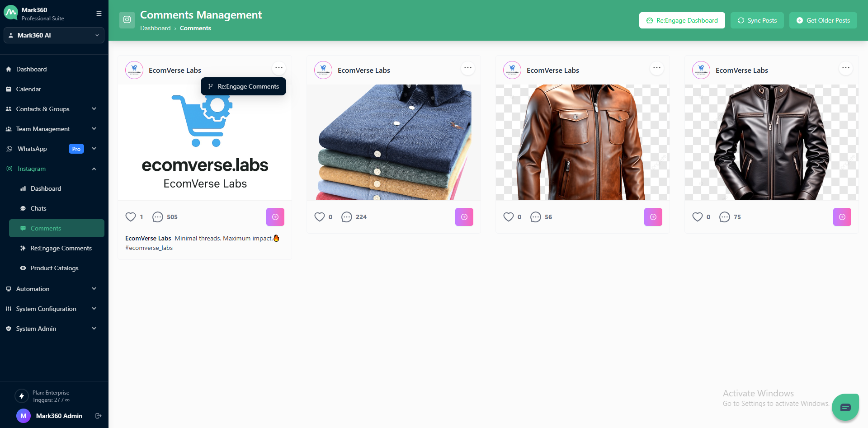Open the sidebar hamburger menu
This screenshot has height=428, width=868.
pos(99,14)
